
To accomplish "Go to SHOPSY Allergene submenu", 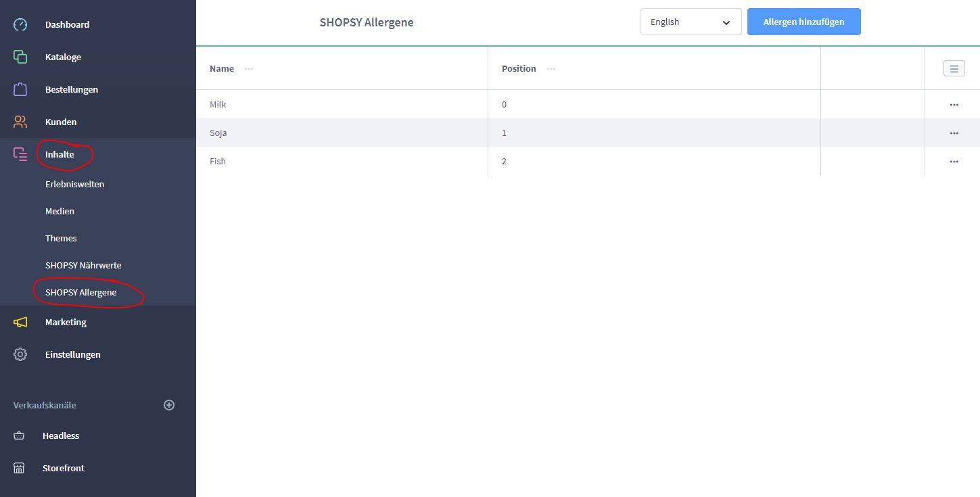I will click(x=81, y=292).
